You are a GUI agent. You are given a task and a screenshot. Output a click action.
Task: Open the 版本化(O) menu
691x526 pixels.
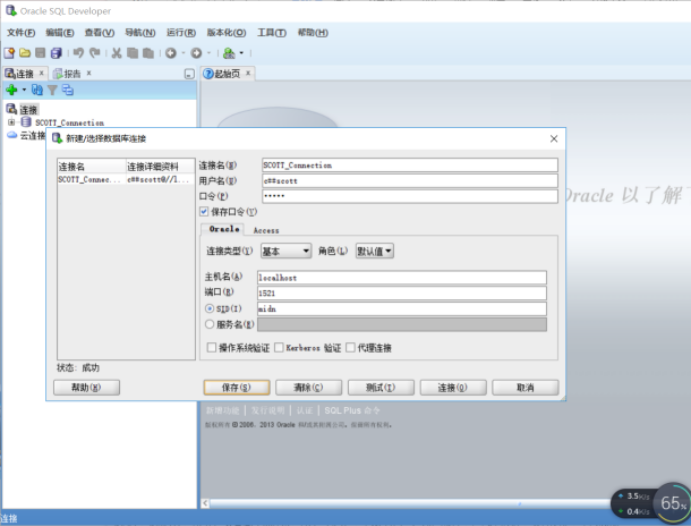coord(227,33)
